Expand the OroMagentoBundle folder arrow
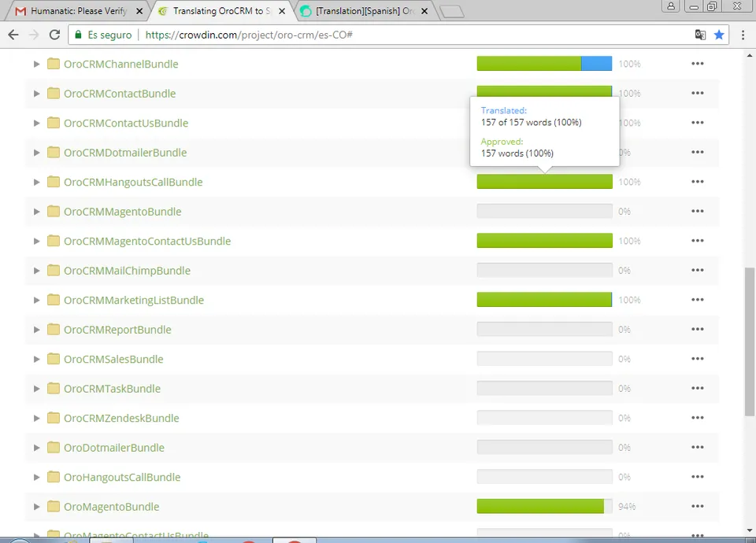 pyautogui.click(x=36, y=506)
